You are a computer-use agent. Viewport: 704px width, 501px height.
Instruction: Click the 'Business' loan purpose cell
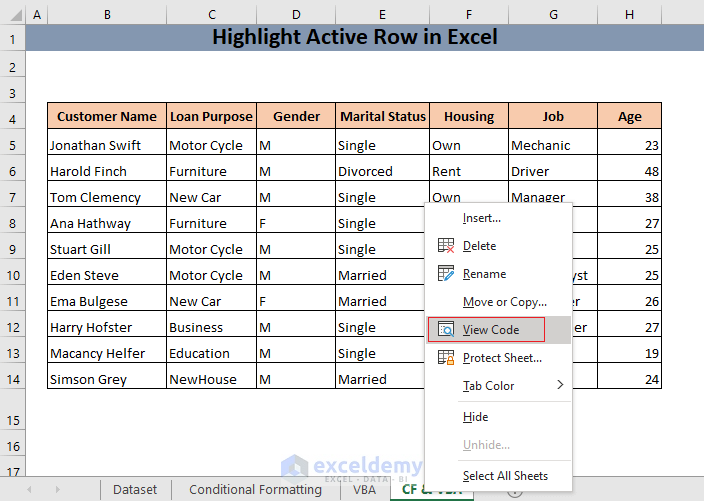(211, 324)
